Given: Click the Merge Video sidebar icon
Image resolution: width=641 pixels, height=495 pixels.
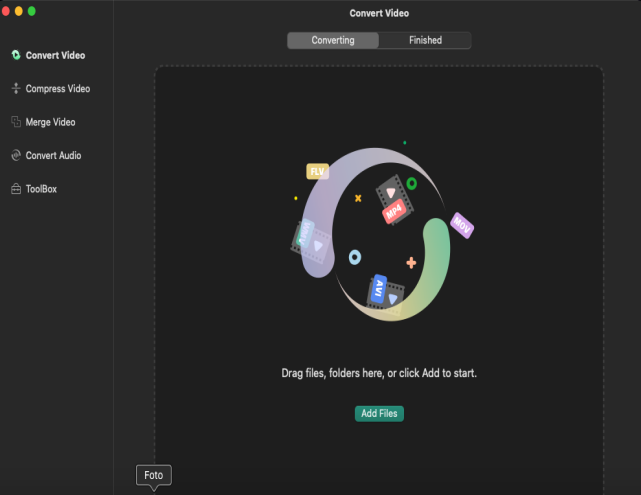Looking at the screenshot, I should pyautogui.click(x=16, y=122).
